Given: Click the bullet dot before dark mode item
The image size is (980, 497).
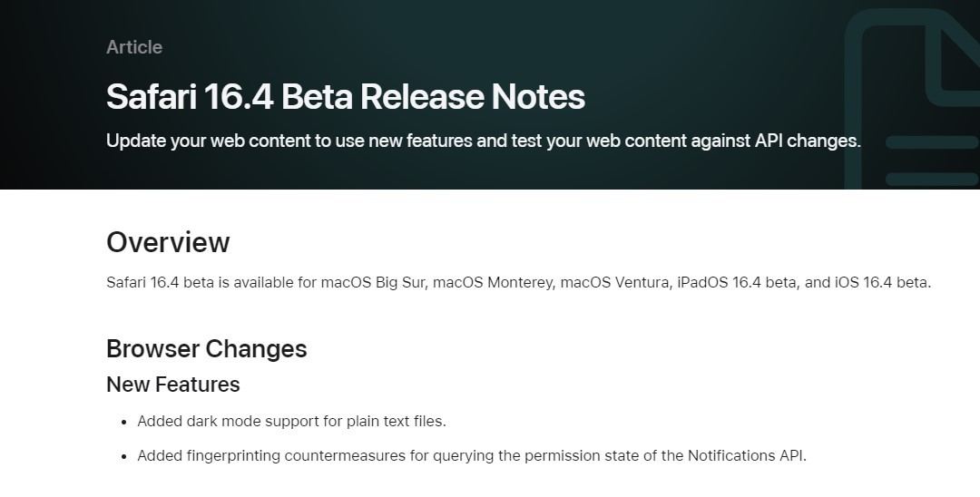Looking at the screenshot, I should (123, 422).
